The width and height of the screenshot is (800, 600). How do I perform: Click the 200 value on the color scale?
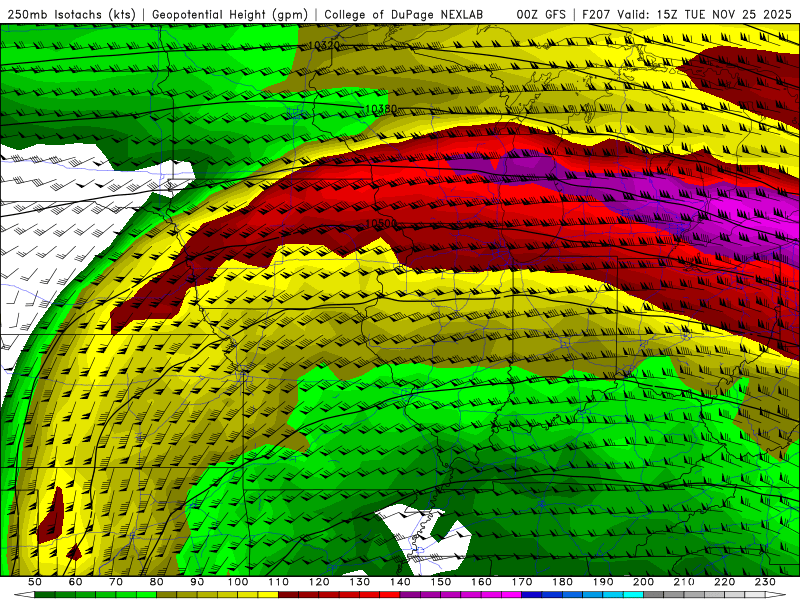(x=643, y=582)
